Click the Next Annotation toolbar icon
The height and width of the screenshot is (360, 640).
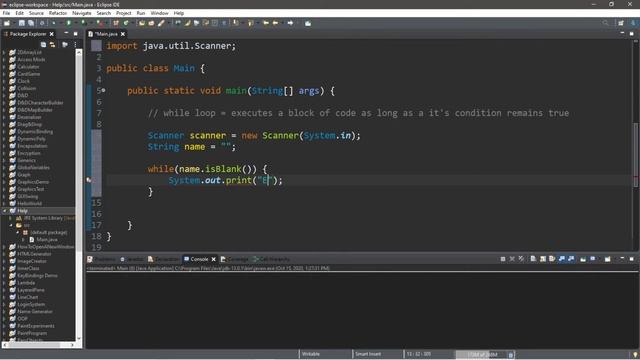tap(236, 23)
